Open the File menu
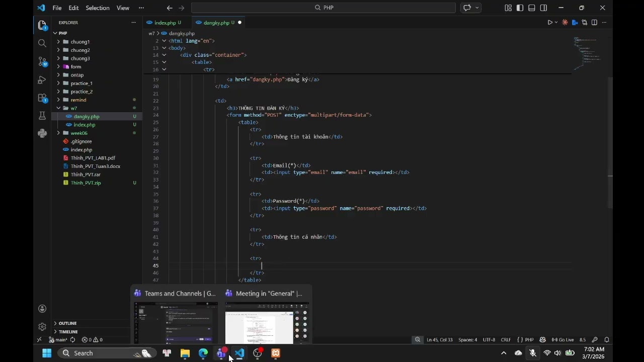644x362 pixels. tap(57, 8)
